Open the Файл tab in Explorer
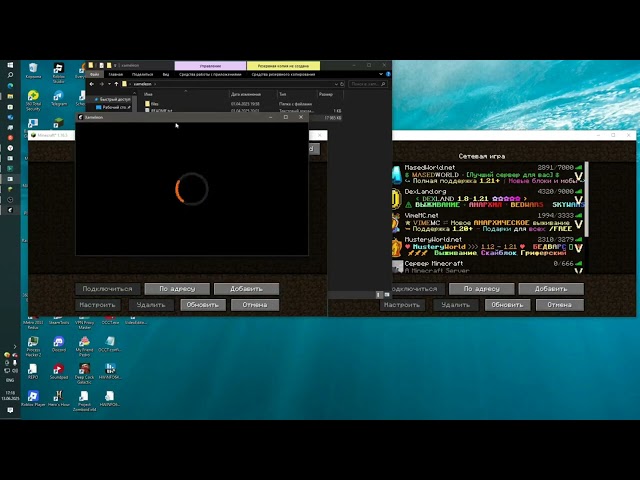The height and width of the screenshot is (480, 640). 95,74
